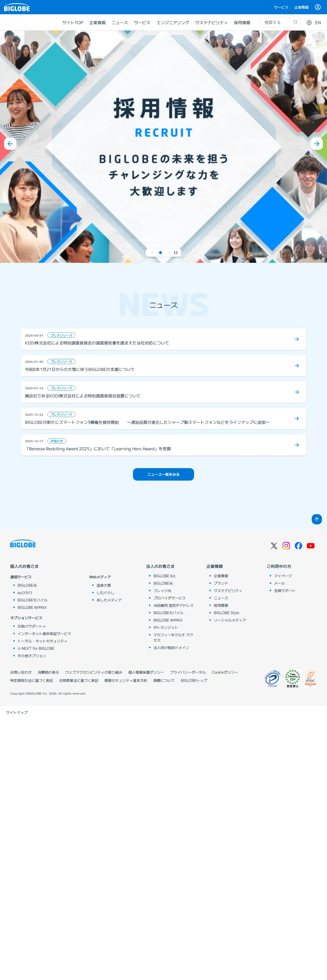Open BIGLOBE光 under 通信サービス
This screenshot has height=980, width=327.
click(x=27, y=585)
